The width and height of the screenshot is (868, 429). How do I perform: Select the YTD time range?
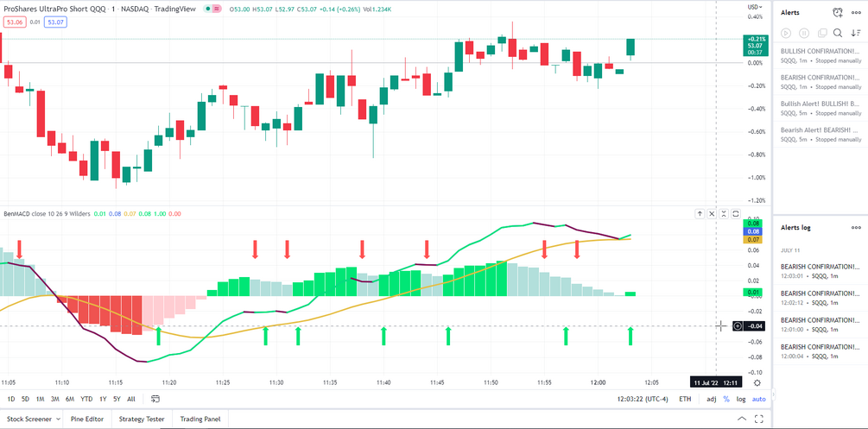click(x=86, y=399)
